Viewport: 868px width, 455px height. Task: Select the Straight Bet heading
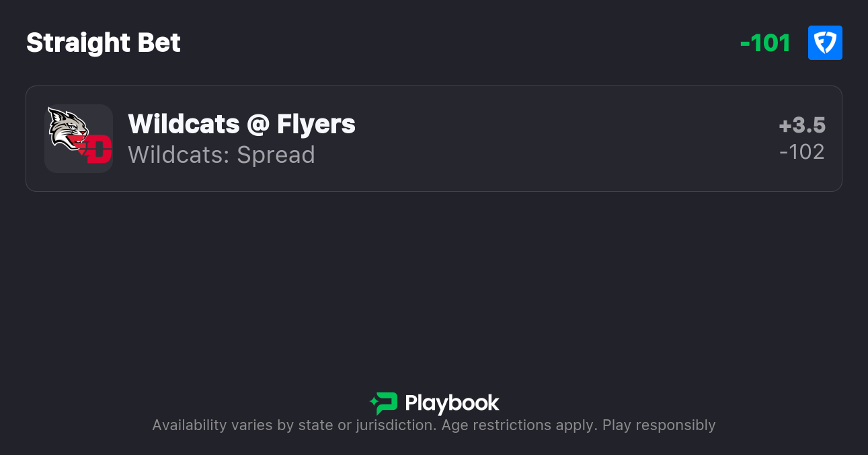[x=104, y=43]
